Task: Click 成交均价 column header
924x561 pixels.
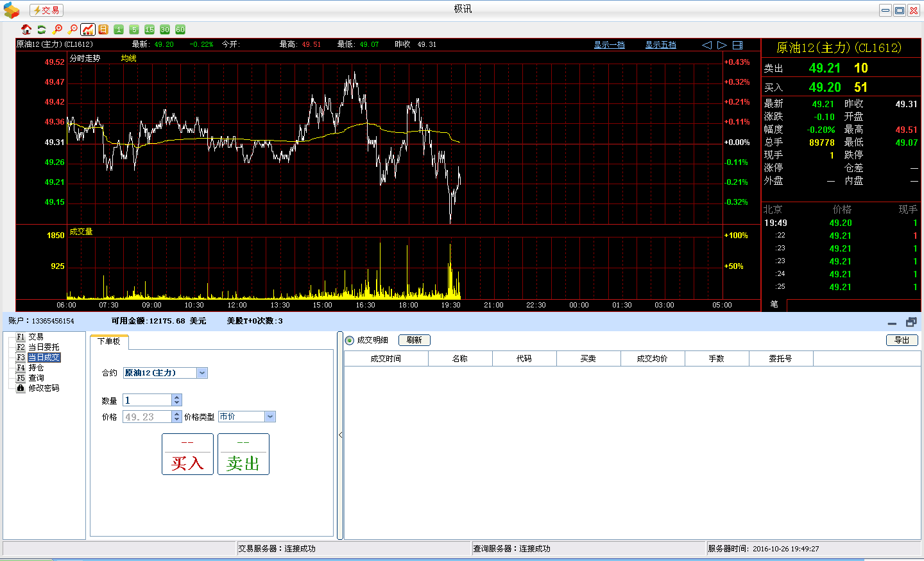Action: click(x=653, y=359)
